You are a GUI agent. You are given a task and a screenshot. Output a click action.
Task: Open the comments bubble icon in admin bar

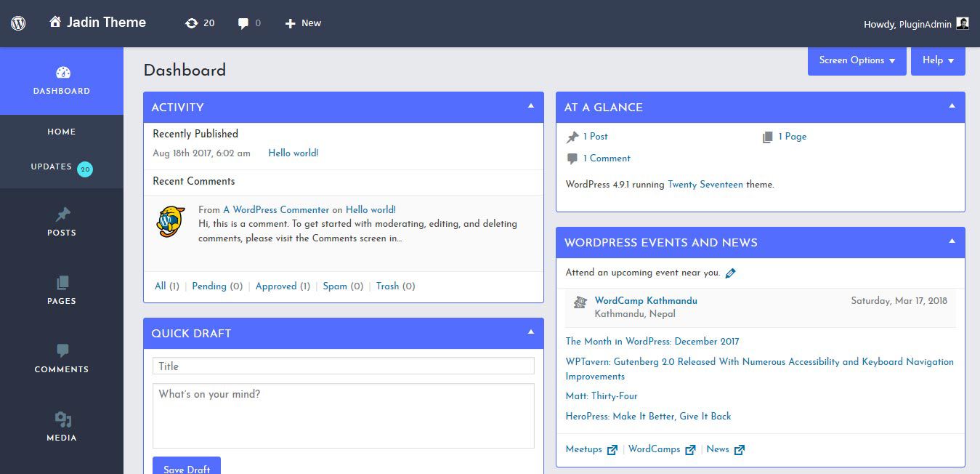[243, 23]
